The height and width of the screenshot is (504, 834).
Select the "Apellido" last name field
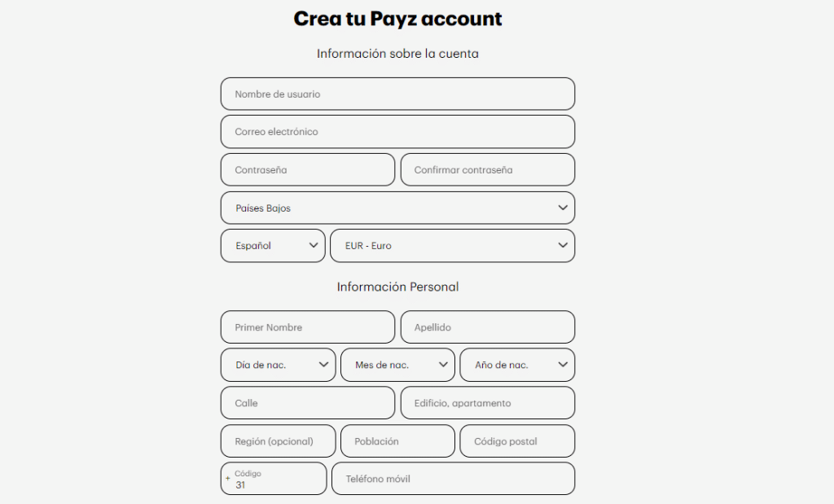pyautogui.click(x=487, y=327)
